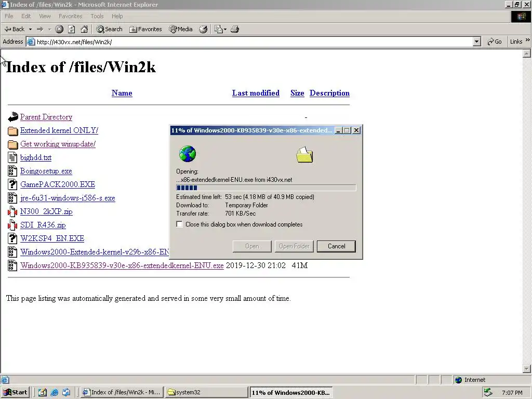Open the Edit menu
532x399 pixels.
26,16
